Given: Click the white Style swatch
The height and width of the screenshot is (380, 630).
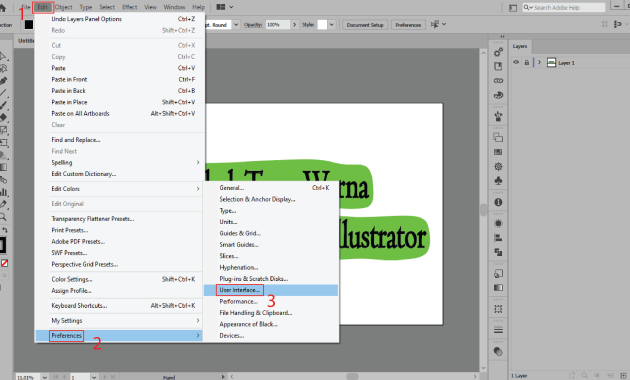Looking at the screenshot, I should click(322, 25).
